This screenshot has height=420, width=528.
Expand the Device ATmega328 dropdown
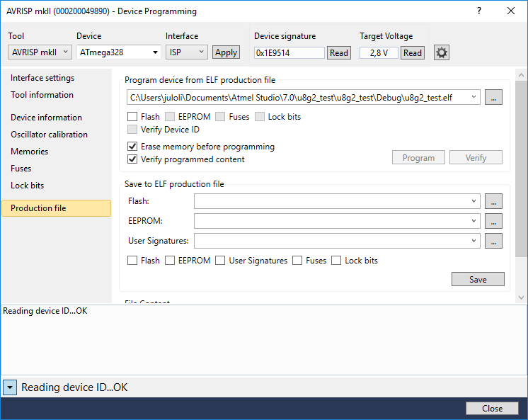click(118, 52)
